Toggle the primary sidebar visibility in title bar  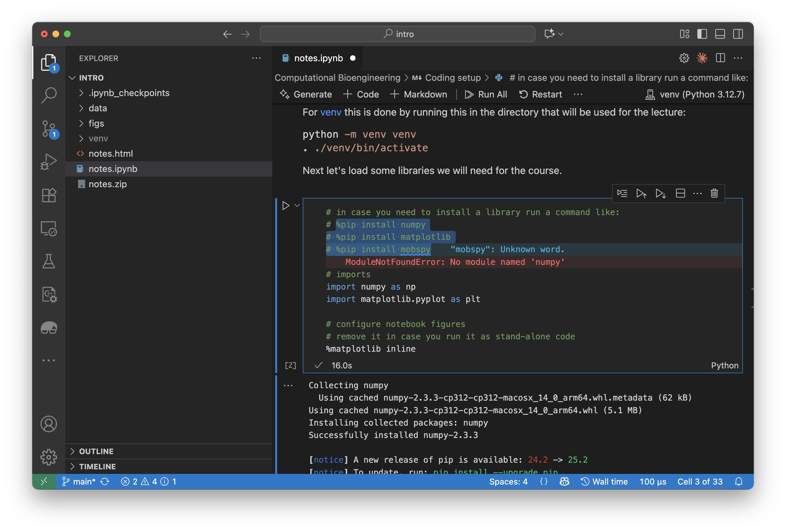[702, 34]
